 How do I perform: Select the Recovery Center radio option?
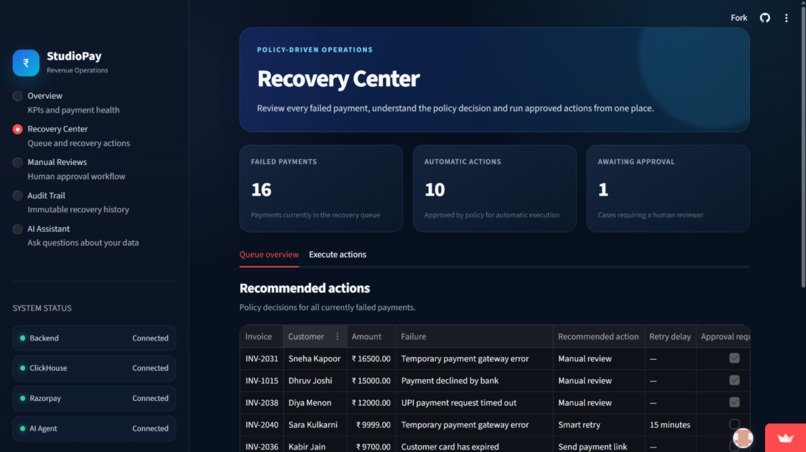pyautogui.click(x=17, y=129)
